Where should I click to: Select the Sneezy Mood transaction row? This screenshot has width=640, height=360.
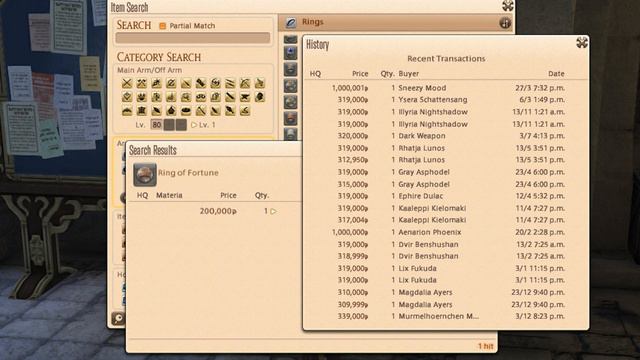tap(445, 88)
